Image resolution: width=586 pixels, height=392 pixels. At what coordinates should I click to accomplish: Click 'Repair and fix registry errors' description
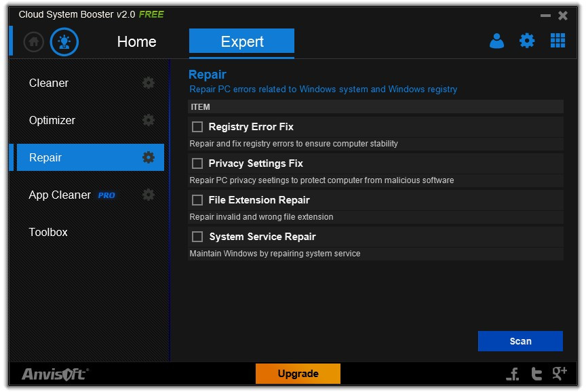294,144
